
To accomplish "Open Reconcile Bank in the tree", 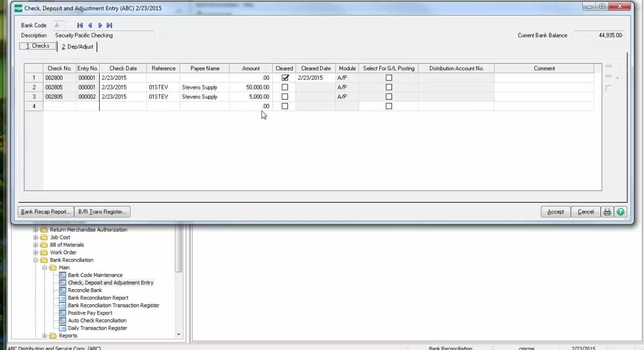I will click(x=85, y=290).
